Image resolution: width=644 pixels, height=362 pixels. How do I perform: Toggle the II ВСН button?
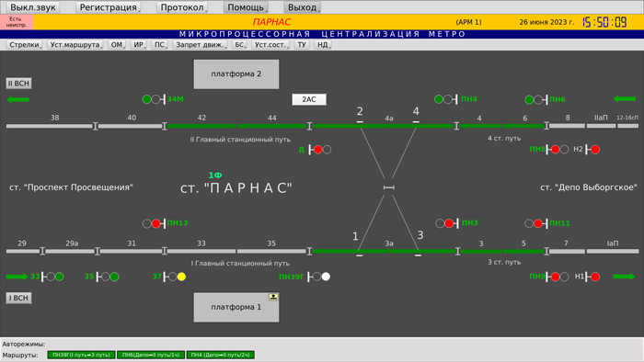click(x=19, y=84)
